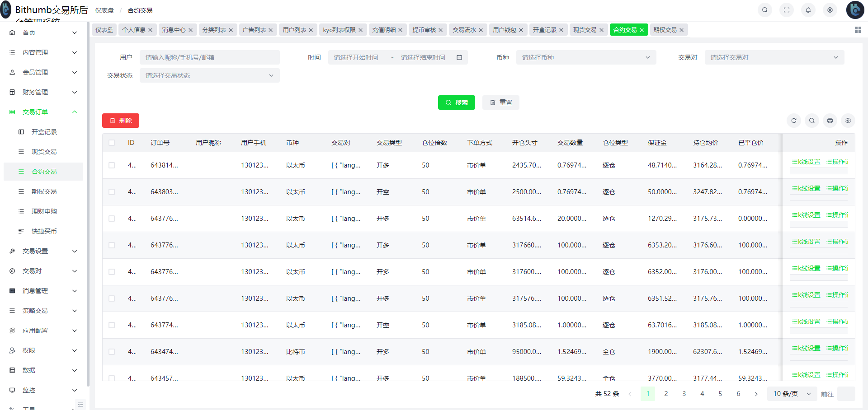868x410 pixels.
Task: Switch to the 期权交易 tab
Action: [x=665, y=30]
